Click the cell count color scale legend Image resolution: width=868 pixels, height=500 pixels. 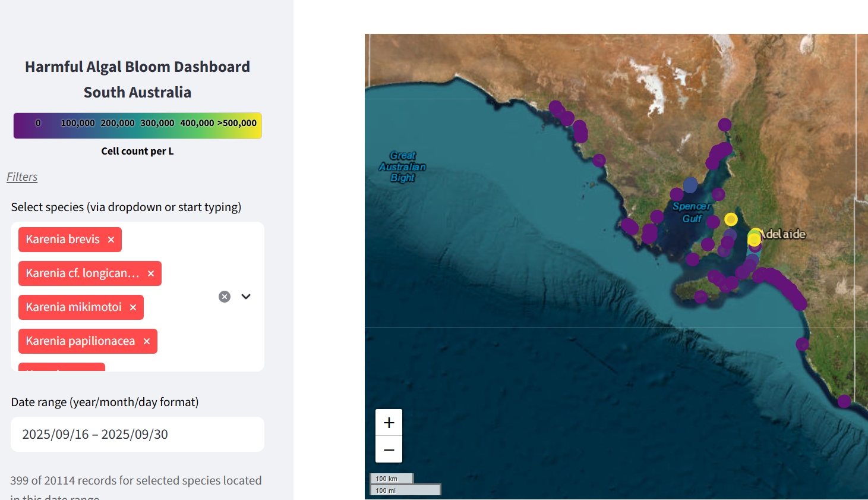137,125
